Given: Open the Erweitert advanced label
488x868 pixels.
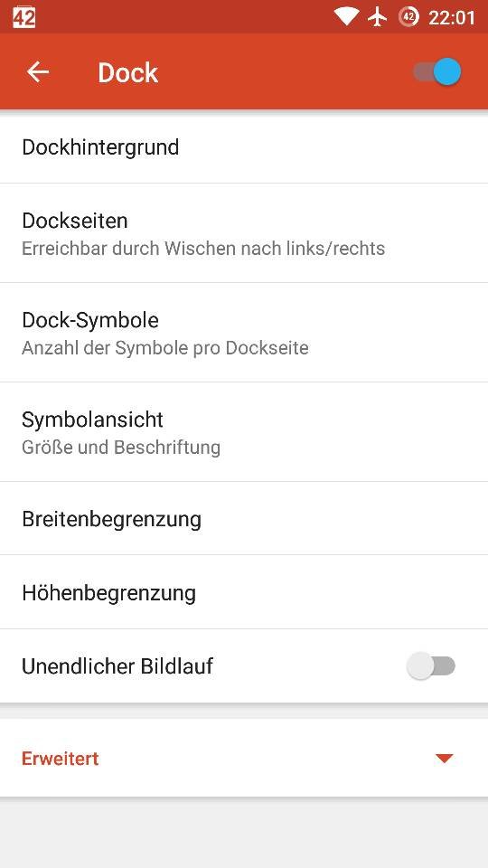Looking at the screenshot, I should (x=61, y=759).
